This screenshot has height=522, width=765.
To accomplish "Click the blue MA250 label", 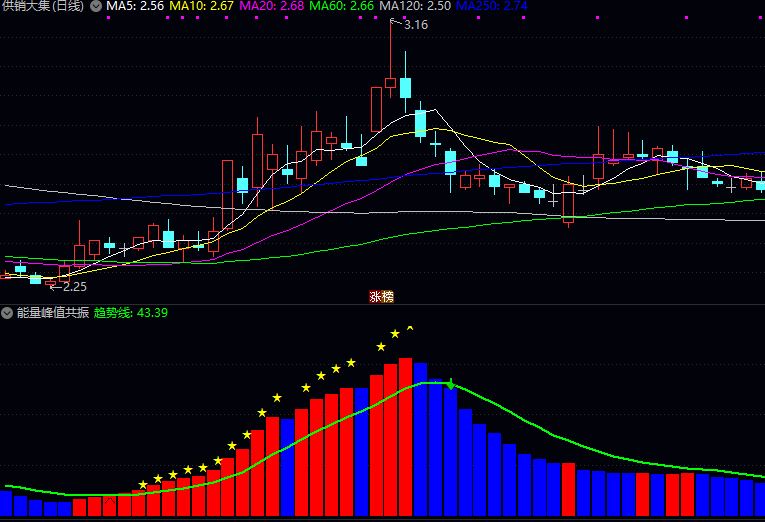I will pyautogui.click(x=490, y=6).
